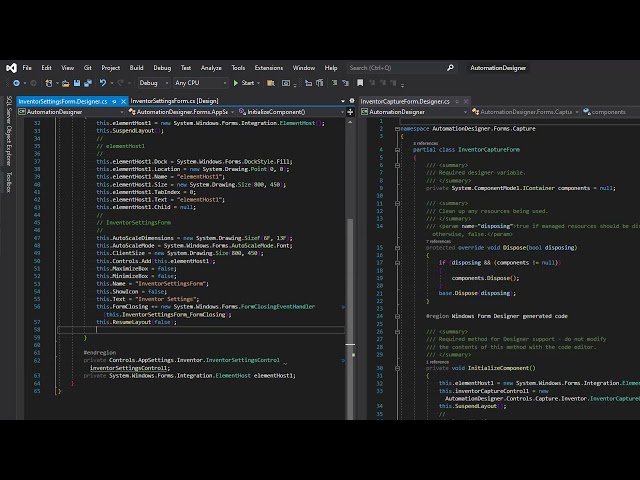Click the Open File folder icon
The height and width of the screenshot is (480, 640).
[66, 83]
